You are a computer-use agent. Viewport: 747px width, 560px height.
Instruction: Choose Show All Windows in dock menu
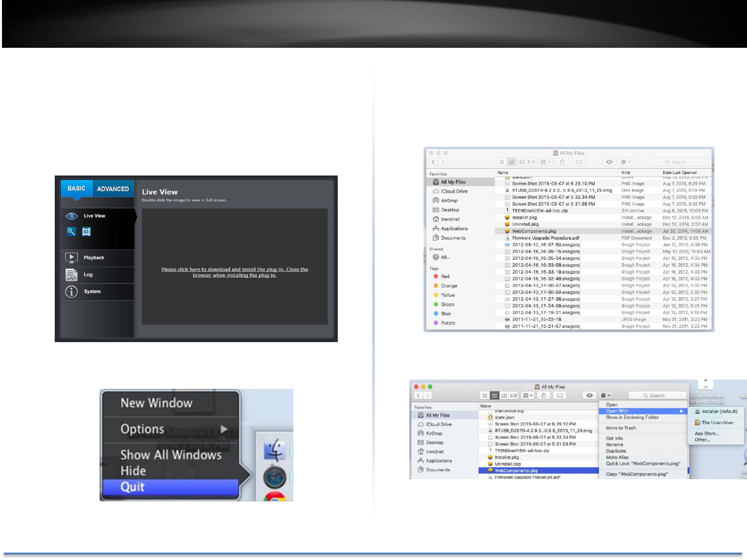pyautogui.click(x=171, y=455)
